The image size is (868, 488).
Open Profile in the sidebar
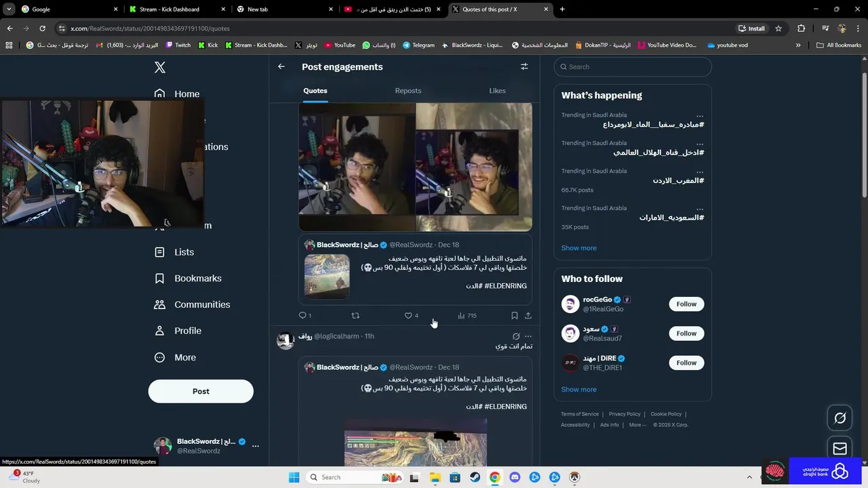click(178, 331)
